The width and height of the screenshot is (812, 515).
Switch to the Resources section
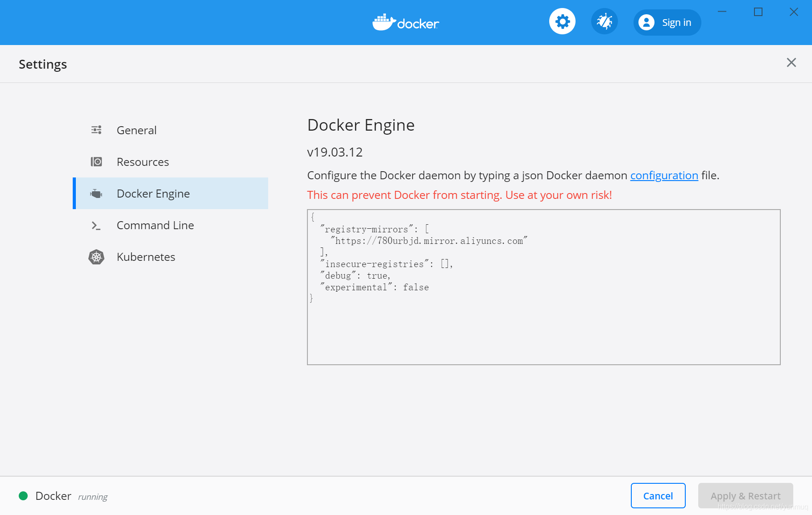(x=170, y=162)
